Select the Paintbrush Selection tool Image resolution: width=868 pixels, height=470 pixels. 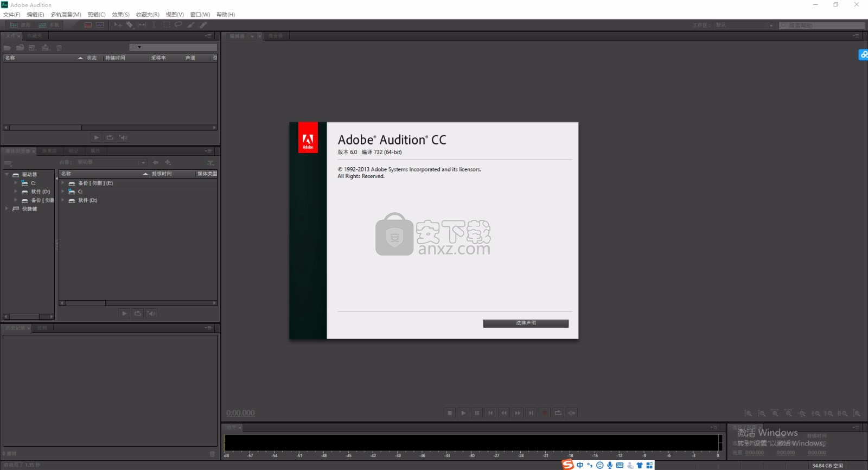click(x=190, y=25)
